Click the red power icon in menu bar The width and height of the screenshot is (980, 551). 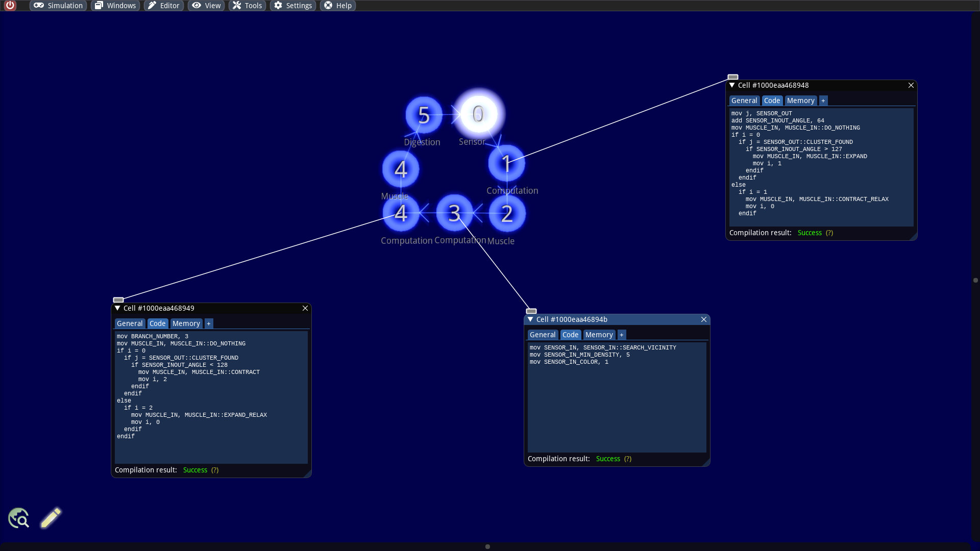(10, 5)
